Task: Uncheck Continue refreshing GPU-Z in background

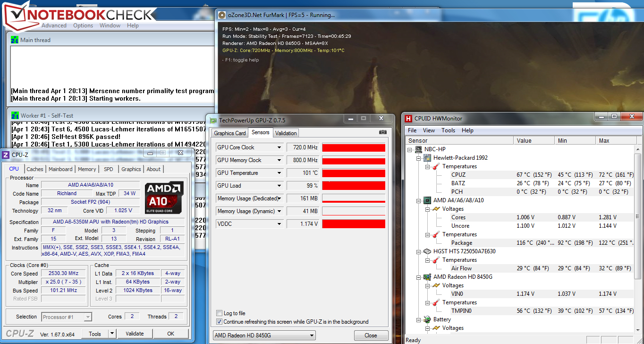Action: coord(219,322)
